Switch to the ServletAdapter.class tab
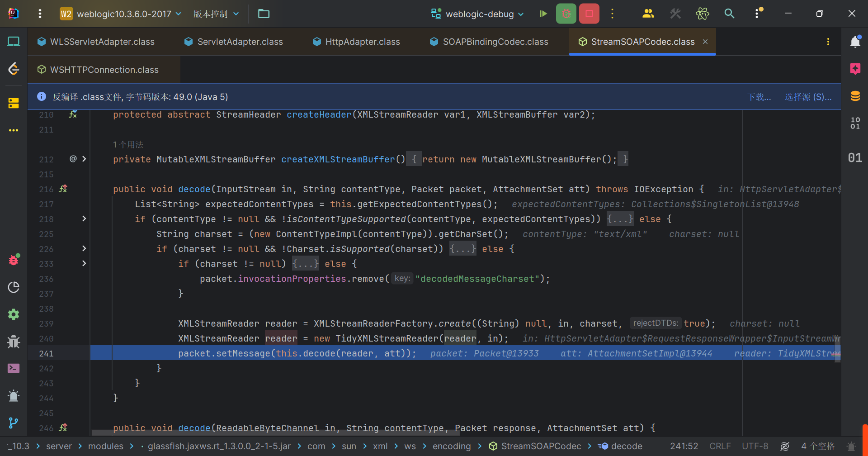The width and height of the screenshot is (868, 456). [x=234, y=42]
